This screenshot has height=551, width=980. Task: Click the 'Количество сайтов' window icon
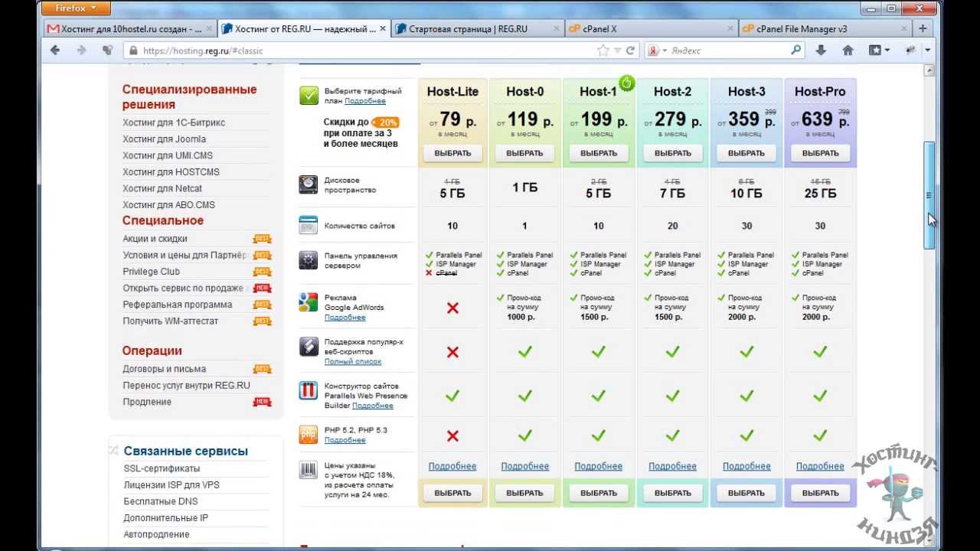(309, 225)
